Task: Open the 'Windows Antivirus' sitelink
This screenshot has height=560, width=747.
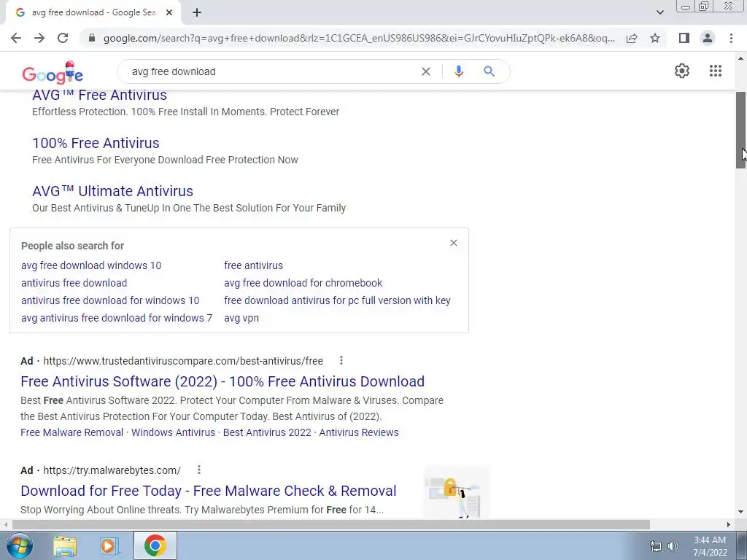Action: click(174, 432)
